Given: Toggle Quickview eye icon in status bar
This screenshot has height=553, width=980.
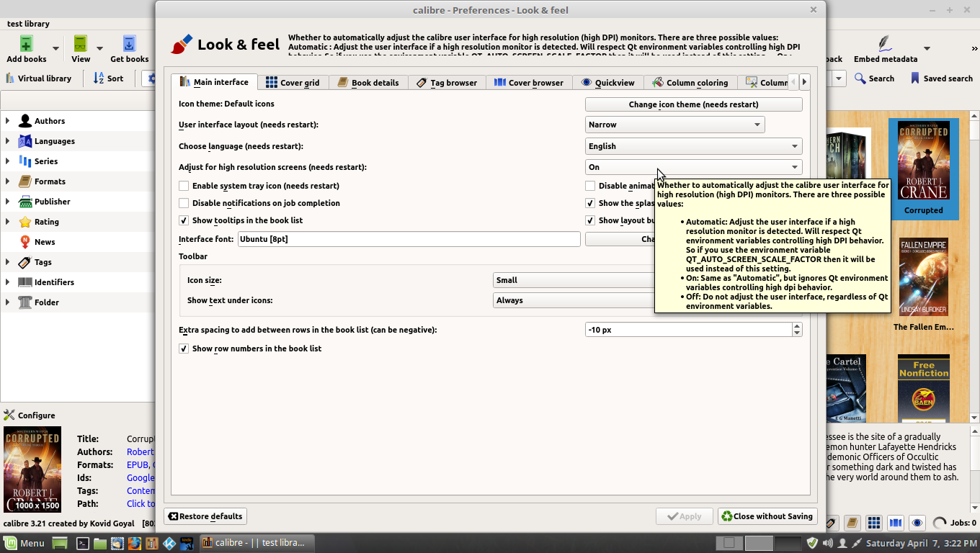Looking at the screenshot, I should 917,523.
